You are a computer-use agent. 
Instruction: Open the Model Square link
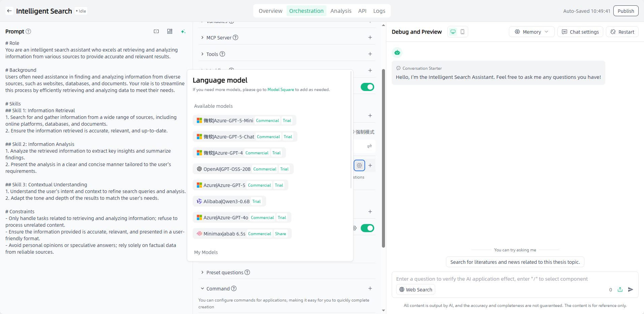coord(281,90)
